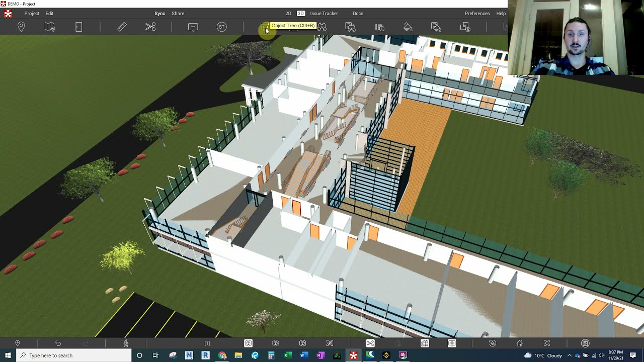The height and width of the screenshot is (362, 644).
Task: Open the Object Tree panel
Action: pos(265,27)
